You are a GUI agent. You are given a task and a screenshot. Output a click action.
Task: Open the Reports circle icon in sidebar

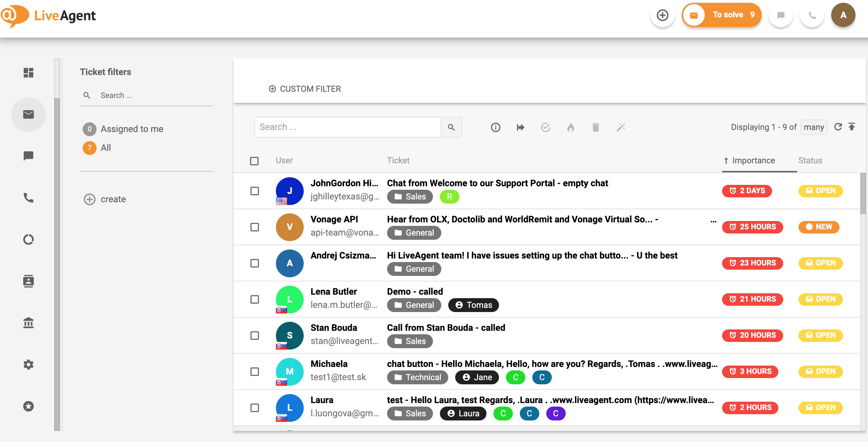coord(28,239)
